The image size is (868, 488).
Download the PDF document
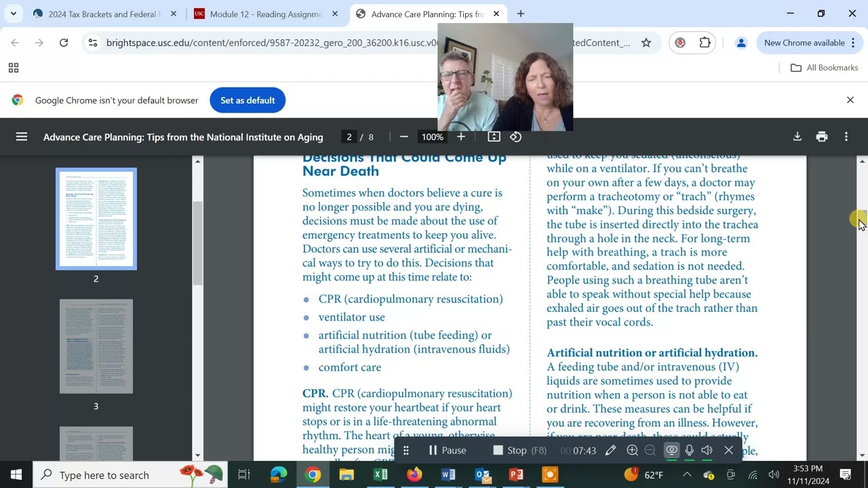[797, 137]
